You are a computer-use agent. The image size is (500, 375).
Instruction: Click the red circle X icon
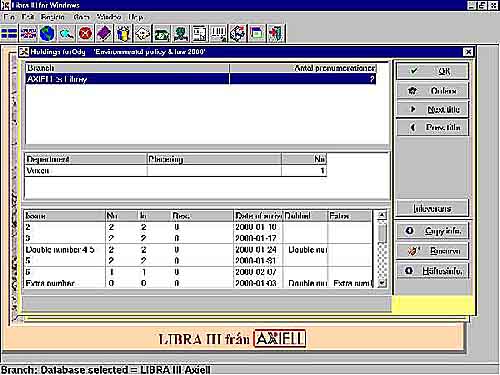tap(85, 34)
